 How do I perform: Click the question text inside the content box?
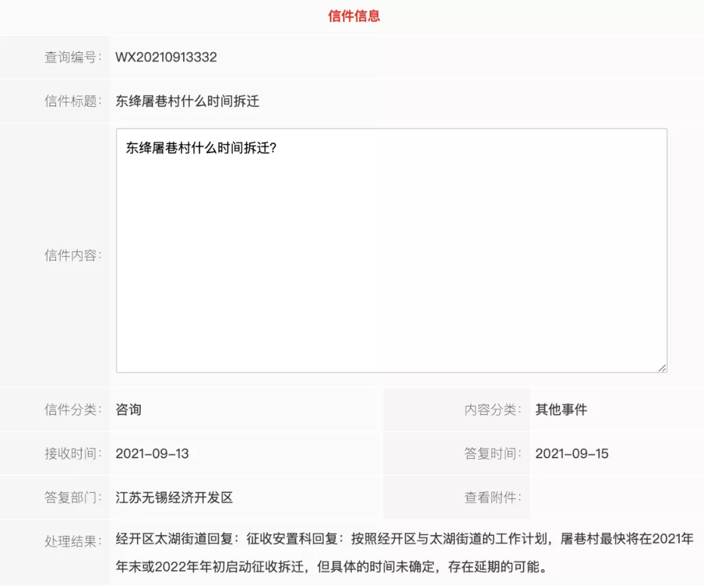(201, 148)
